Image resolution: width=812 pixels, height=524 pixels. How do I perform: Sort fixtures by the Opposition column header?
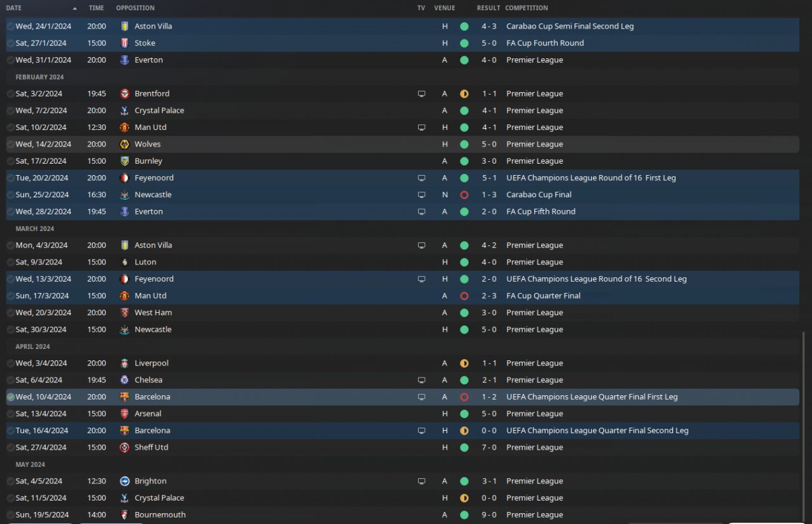[x=135, y=8]
